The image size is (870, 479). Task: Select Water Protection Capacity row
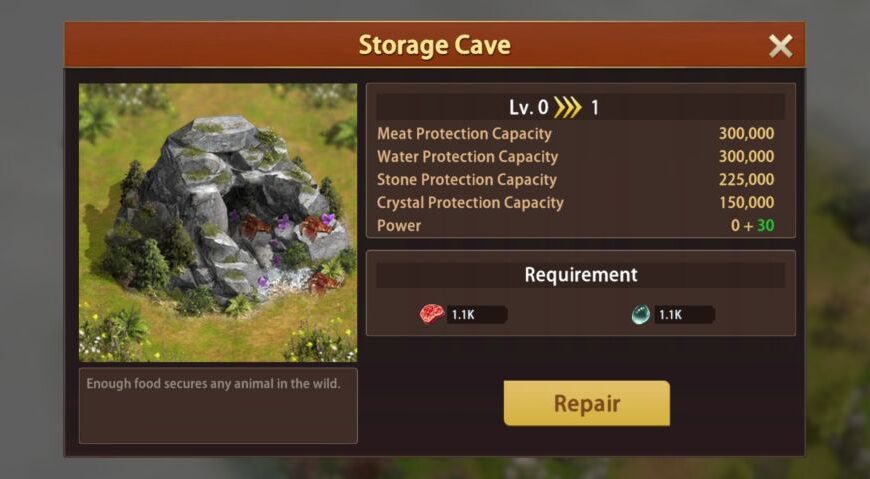575,157
